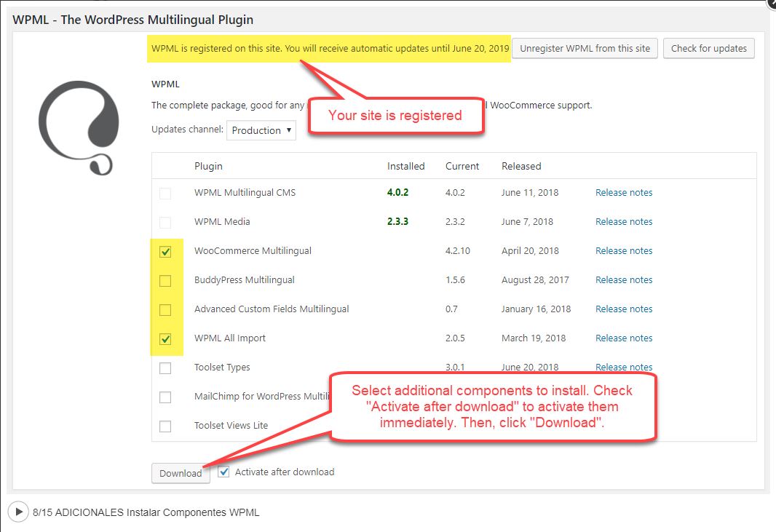This screenshot has height=532, width=776.
Task: Open Release notes for WPML Multilingual CMS
Action: 624,193
